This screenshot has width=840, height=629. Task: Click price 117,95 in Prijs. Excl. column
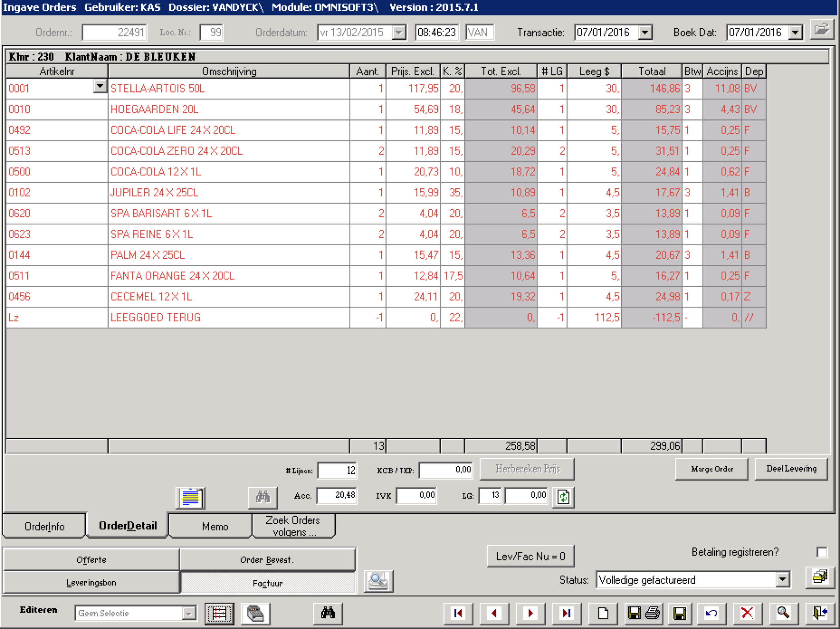tap(413, 89)
